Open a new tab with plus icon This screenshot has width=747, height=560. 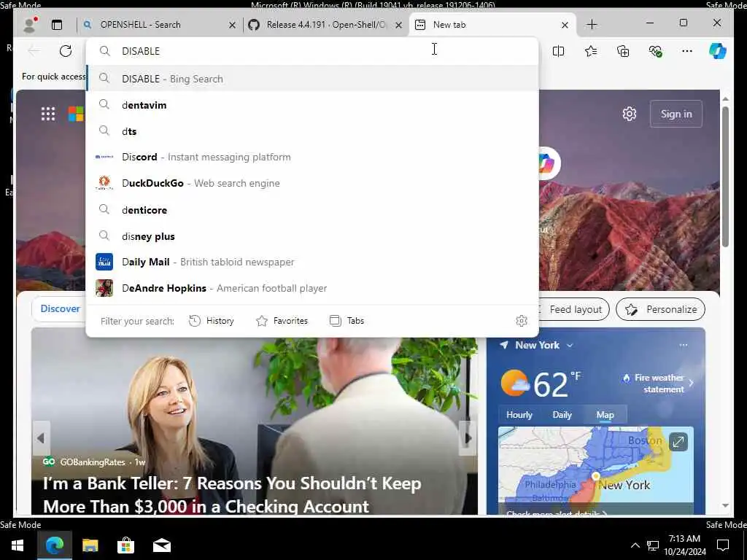pos(592,25)
